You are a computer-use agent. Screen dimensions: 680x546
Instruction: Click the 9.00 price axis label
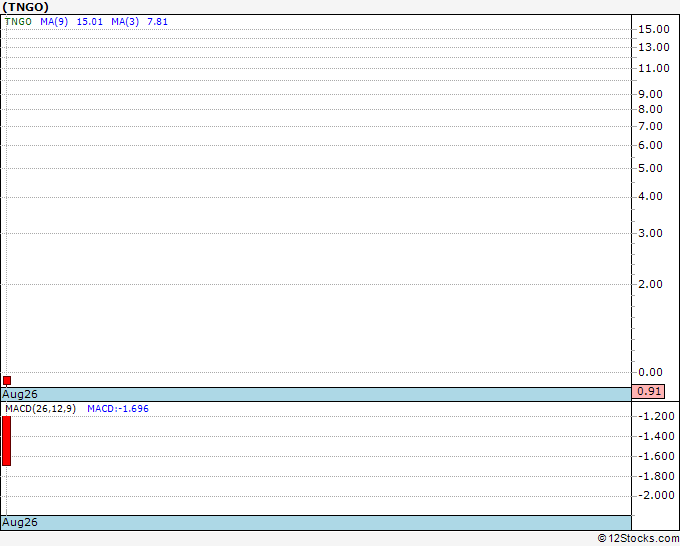[x=651, y=94]
